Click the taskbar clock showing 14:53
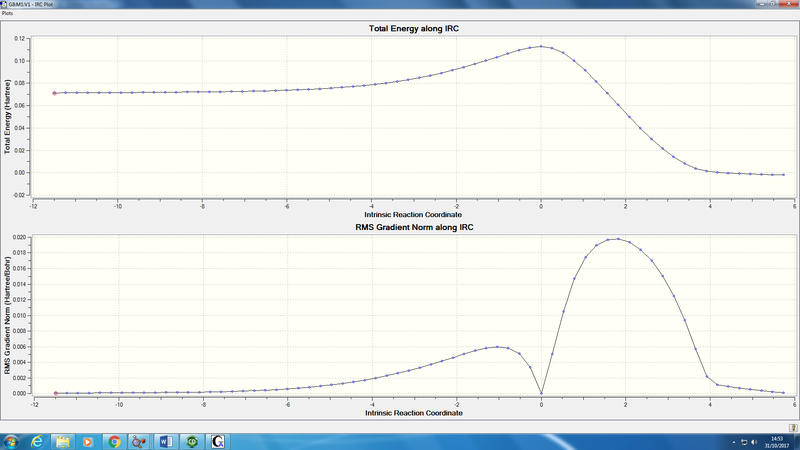 pyautogui.click(x=777, y=442)
